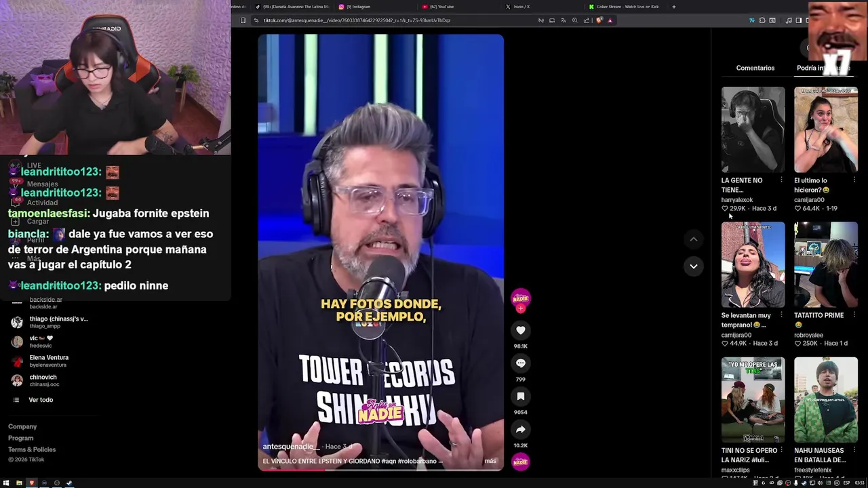The height and width of the screenshot is (488, 868).
Task: Open Antes que Nadie profile avatar
Action: [520, 298]
